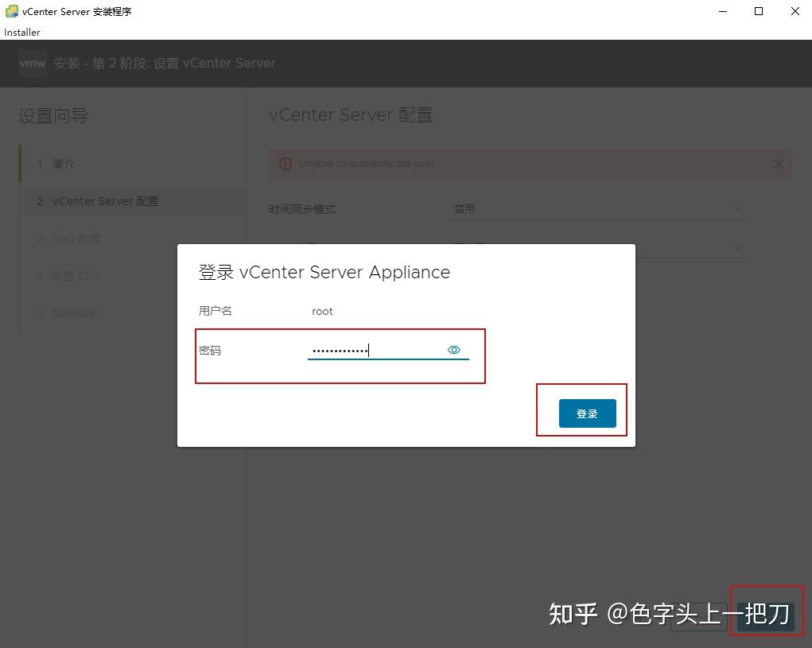Dismiss the Unable to authenticate user banner
Image resolution: width=812 pixels, height=648 pixels.
pos(778,164)
